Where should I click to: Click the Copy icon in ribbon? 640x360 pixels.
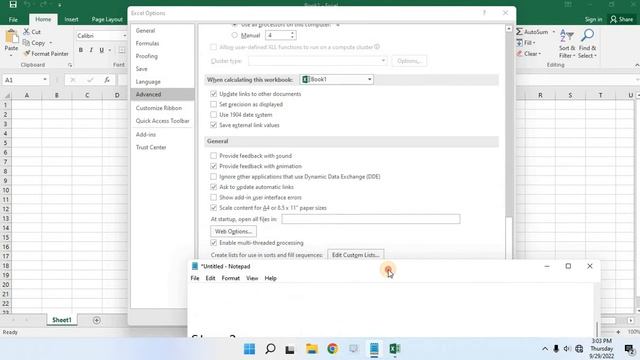pyautogui.click(x=27, y=42)
